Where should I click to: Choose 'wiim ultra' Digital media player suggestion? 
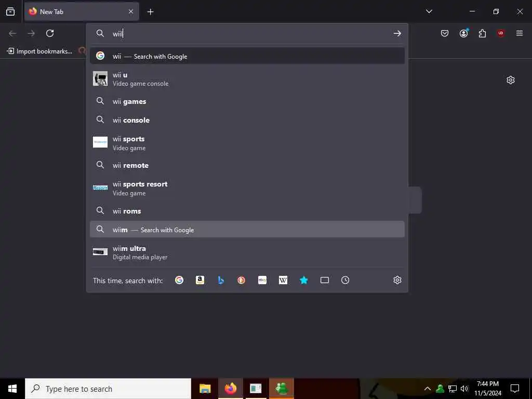point(247,252)
